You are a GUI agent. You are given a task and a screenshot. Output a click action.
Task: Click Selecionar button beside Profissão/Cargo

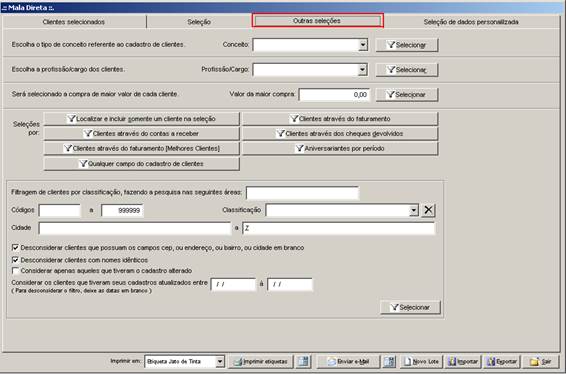[407, 70]
